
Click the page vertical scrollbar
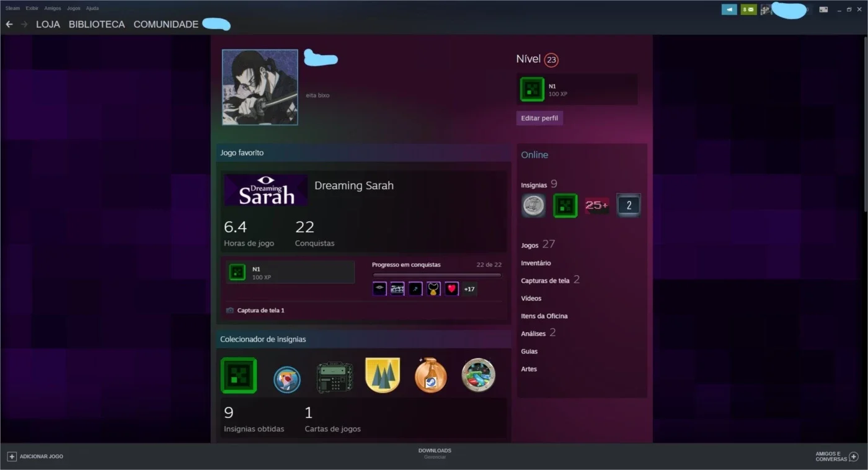[864, 124]
